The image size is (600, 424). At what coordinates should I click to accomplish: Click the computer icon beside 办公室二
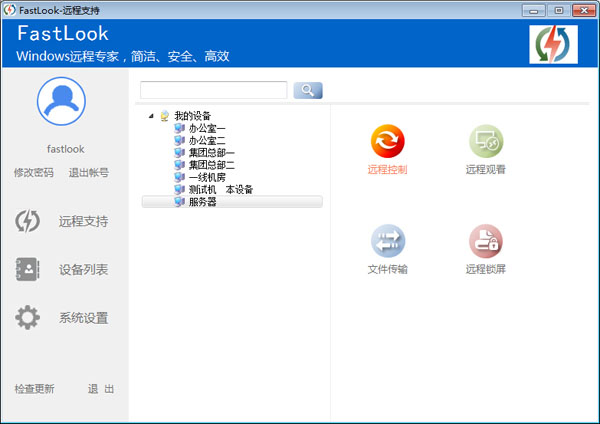[179, 140]
